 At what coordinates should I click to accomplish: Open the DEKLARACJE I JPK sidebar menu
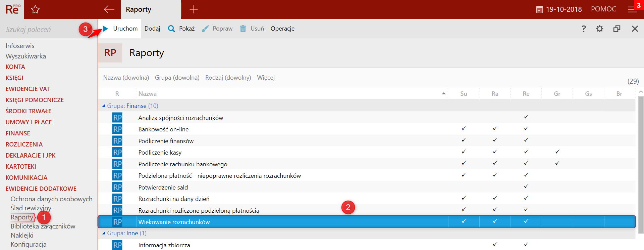click(x=31, y=156)
